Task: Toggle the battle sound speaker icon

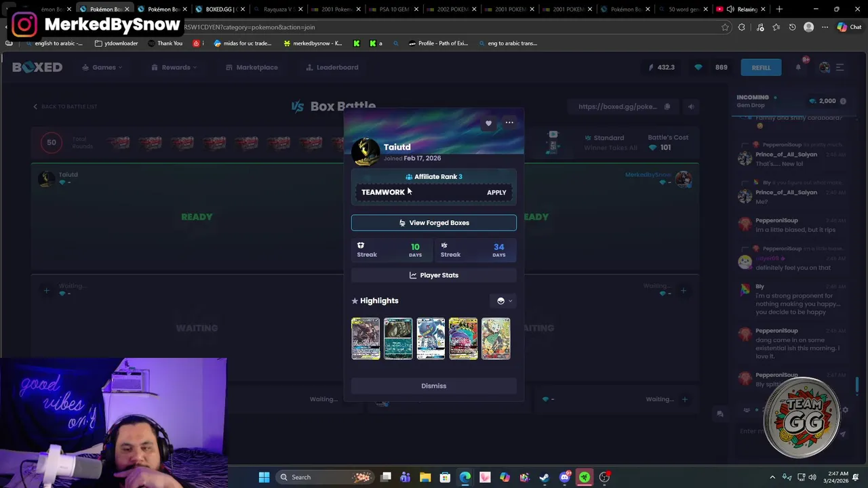Action: click(x=691, y=106)
